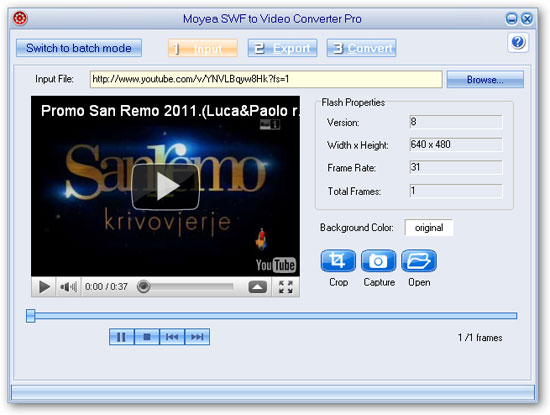Click the '1 /1 frames' counter text

pos(480,338)
